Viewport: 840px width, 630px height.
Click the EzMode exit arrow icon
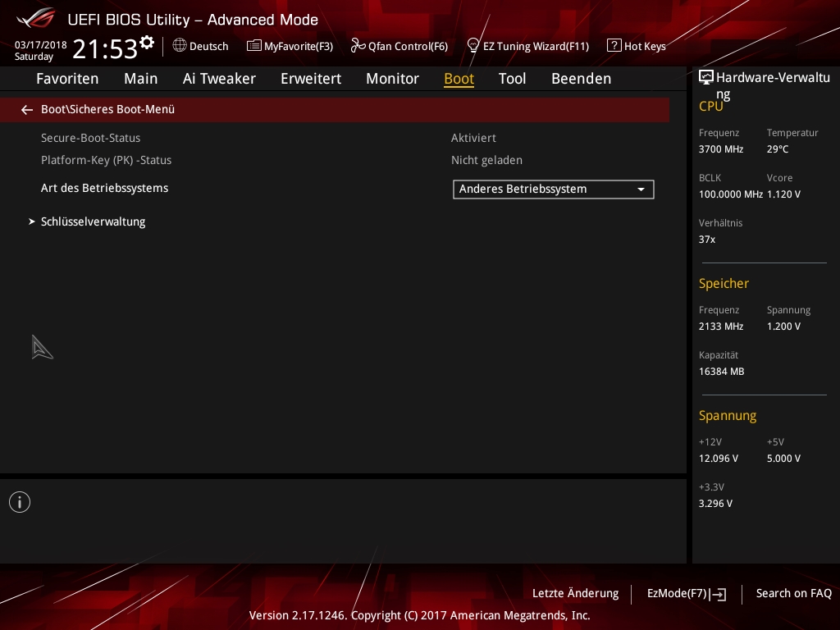pyautogui.click(x=719, y=594)
